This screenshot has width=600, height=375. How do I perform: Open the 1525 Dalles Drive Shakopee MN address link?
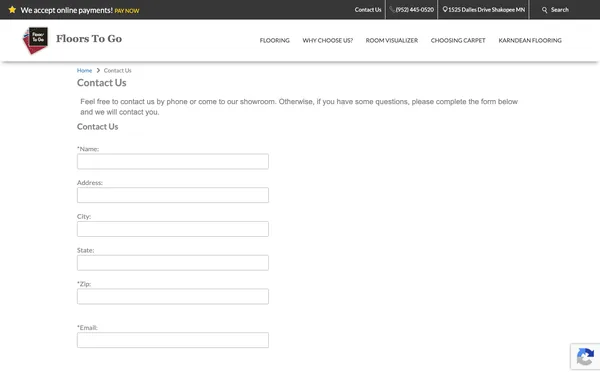tap(484, 10)
